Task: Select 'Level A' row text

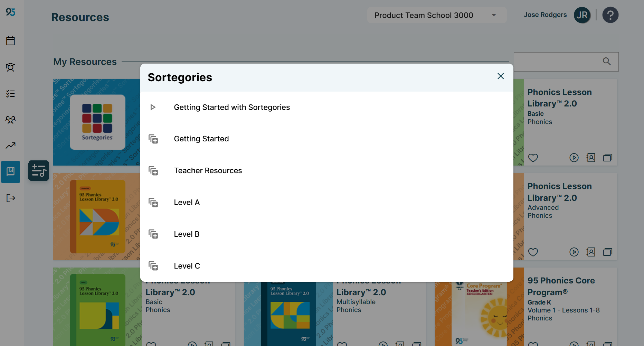Action: 187,202
